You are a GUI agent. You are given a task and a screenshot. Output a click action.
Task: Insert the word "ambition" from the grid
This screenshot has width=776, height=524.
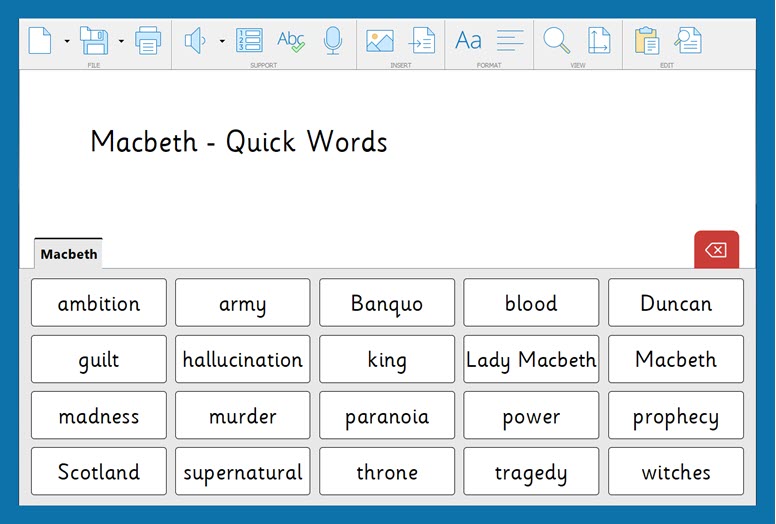pos(99,303)
